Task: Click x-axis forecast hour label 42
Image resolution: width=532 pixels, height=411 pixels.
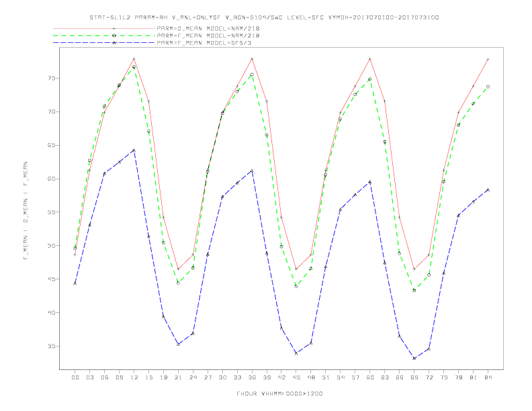Action: 281,377
